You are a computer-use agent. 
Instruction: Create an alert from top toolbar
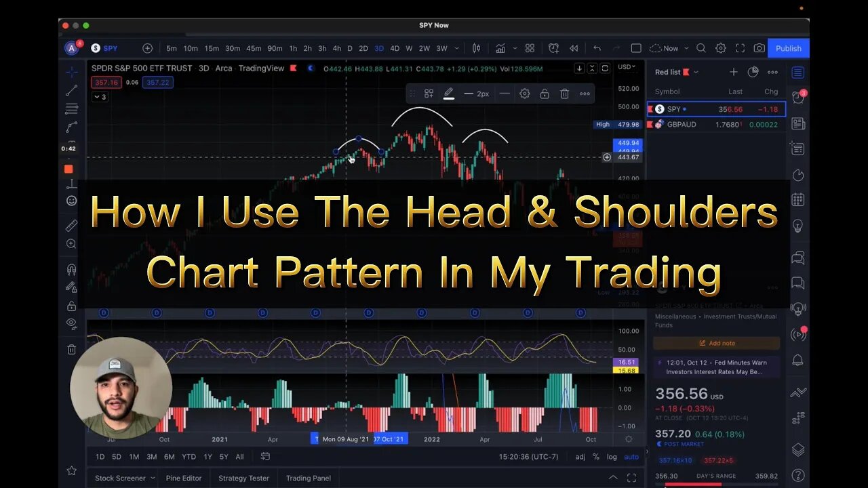pyautogui.click(x=553, y=48)
